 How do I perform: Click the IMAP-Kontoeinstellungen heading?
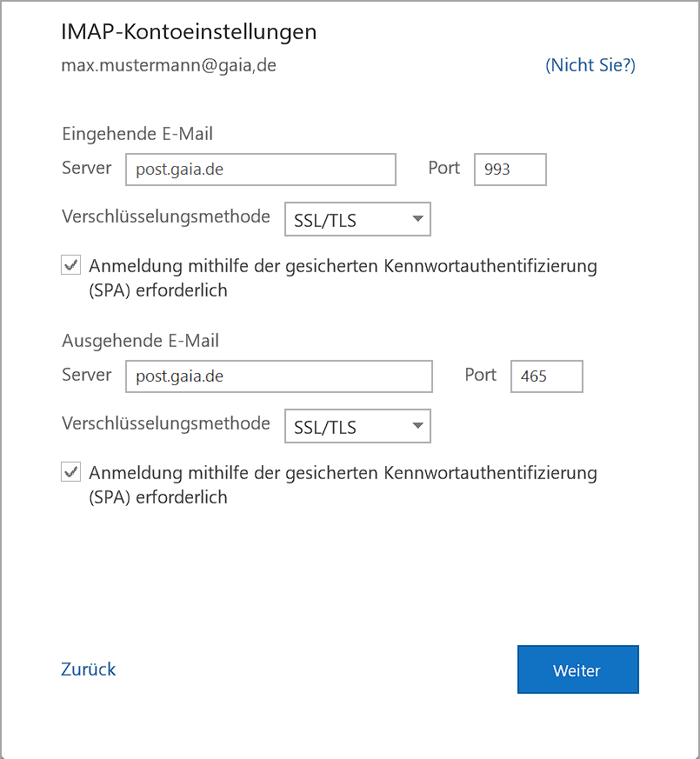coord(189,32)
